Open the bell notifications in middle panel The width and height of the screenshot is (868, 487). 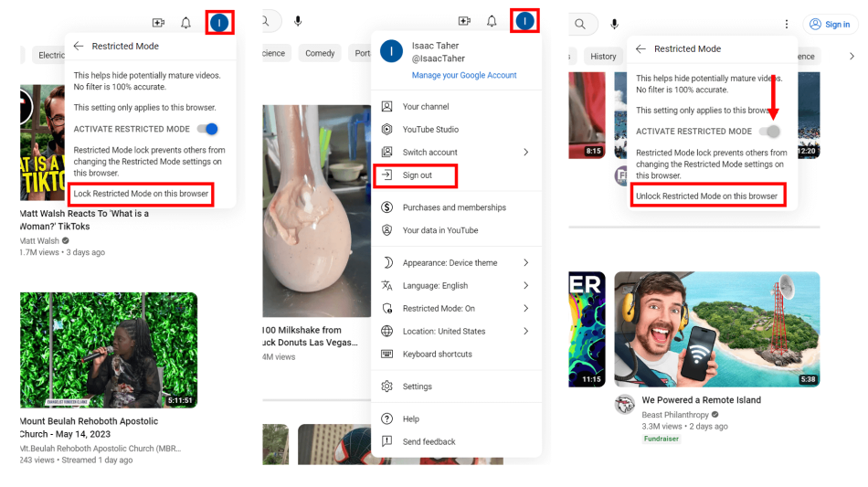tap(492, 21)
